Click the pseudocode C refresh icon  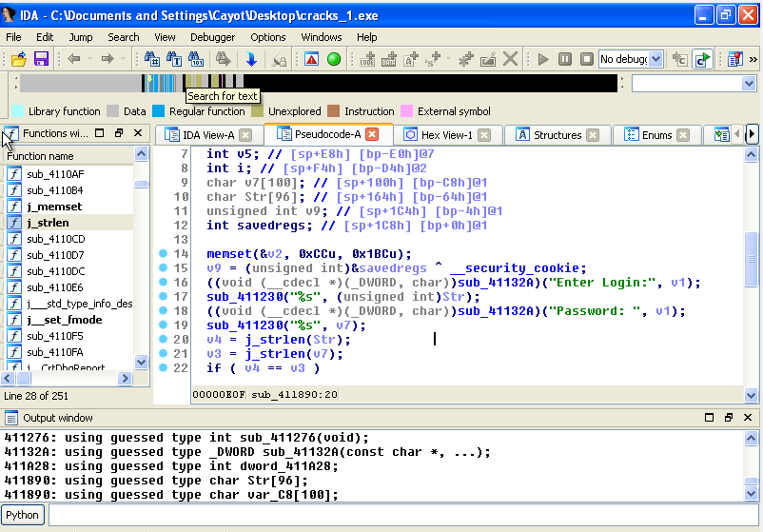coord(703,59)
